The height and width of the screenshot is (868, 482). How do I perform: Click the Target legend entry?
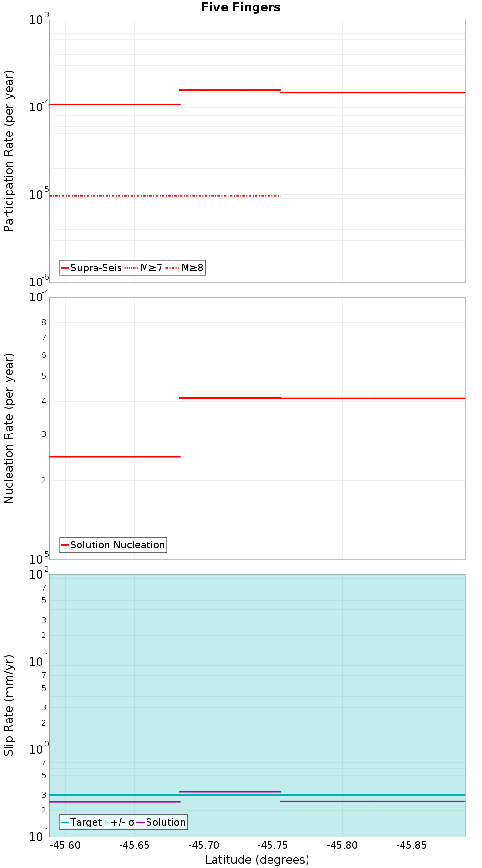pos(81,822)
